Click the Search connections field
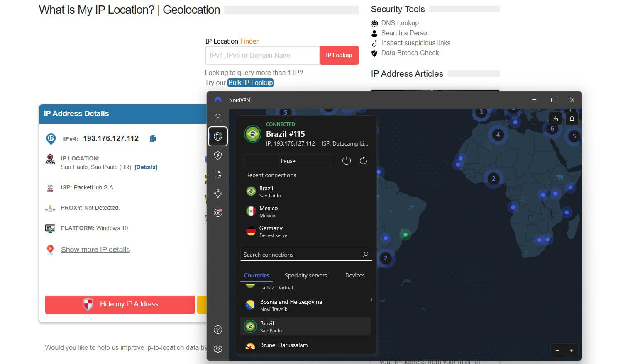Viewport: 623px width, 364px height. (306, 255)
